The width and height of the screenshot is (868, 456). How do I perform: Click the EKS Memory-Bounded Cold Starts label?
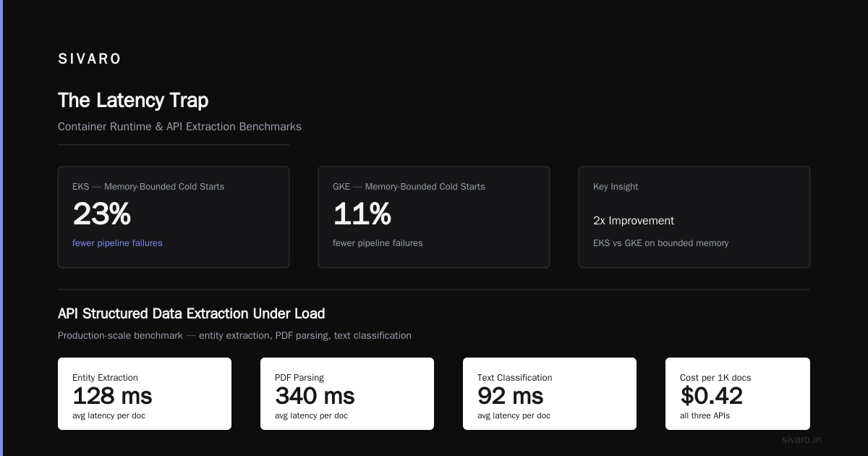148,187
